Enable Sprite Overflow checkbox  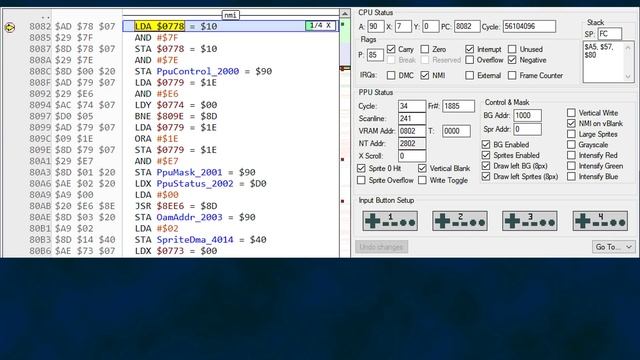(361, 180)
